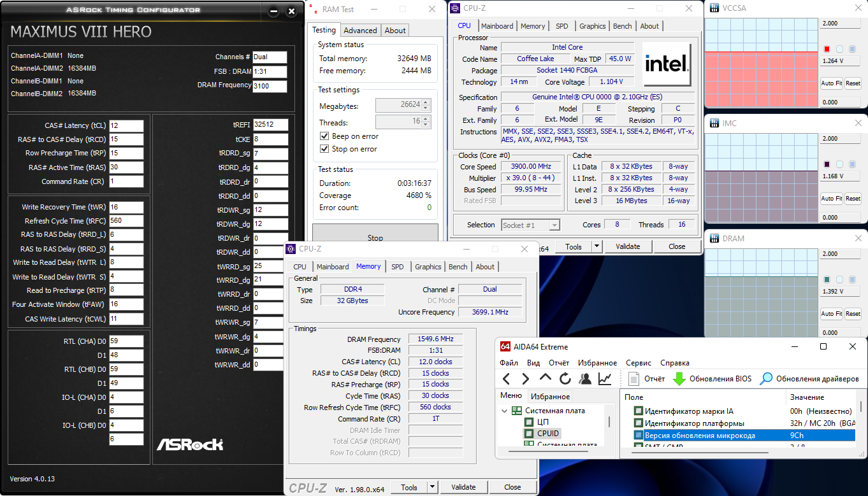Screen dimensions: 868x496
Task: Uncheck the Beep on error checkbox
Action: pyautogui.click(x=324, y=136)
